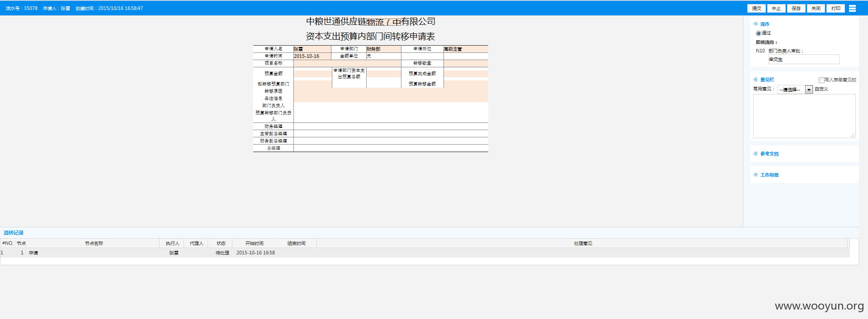868x319 pixels.
Task: Click the 总经理 row label
Action: (x=274, y=148)
